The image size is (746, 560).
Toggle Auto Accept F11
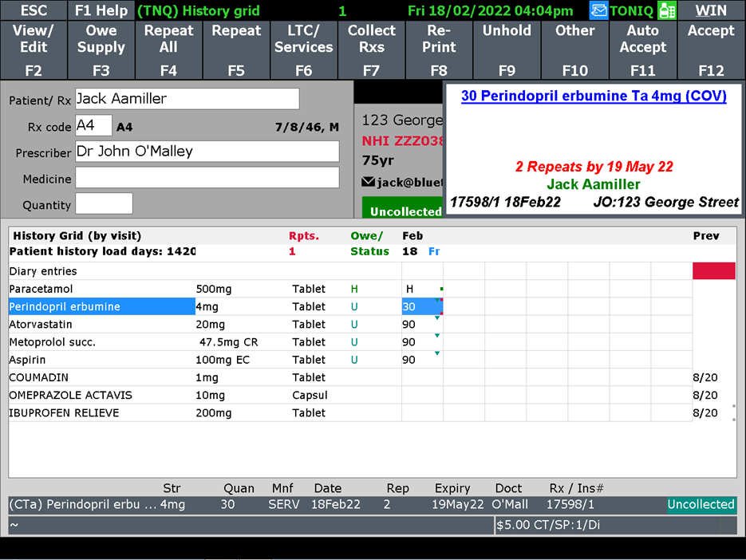point(642,50)
